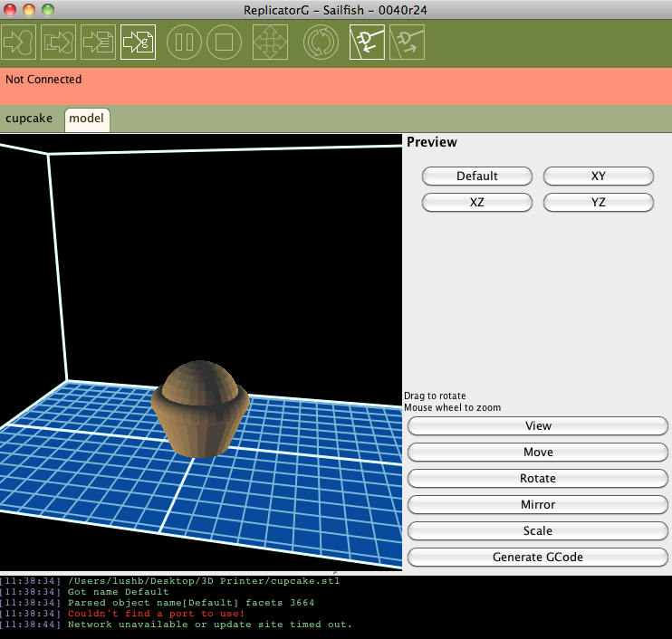Click the Not Connected status message
This screenshot has width=672, height=639.
coord(43,80)
